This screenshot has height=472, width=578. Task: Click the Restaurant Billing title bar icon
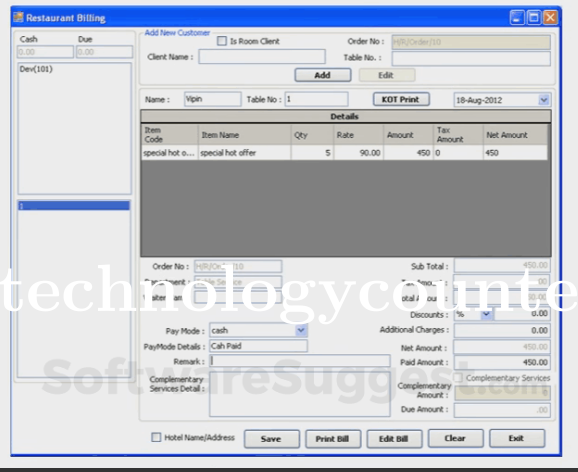tap(18, 17)
